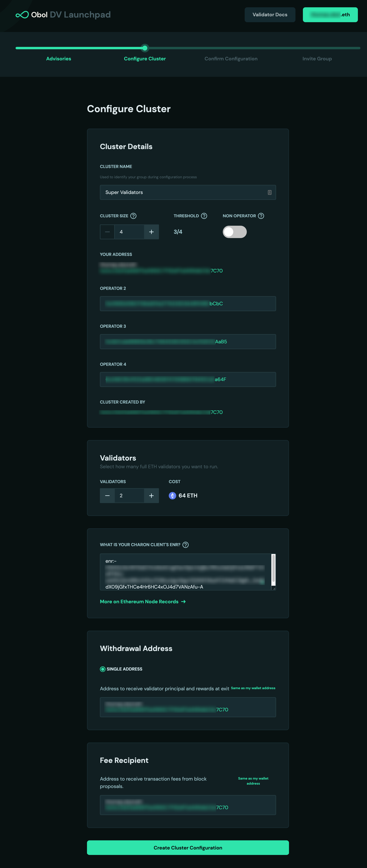Decrease validators count with the minus stepper
367x868 pixels.
point(107,495)
